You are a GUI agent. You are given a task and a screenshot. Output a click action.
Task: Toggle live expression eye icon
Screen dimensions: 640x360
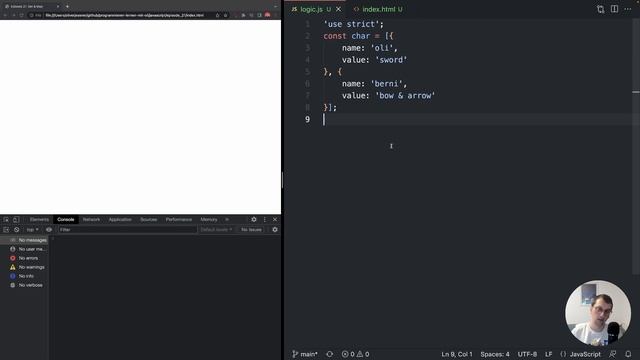click(49, 230)
